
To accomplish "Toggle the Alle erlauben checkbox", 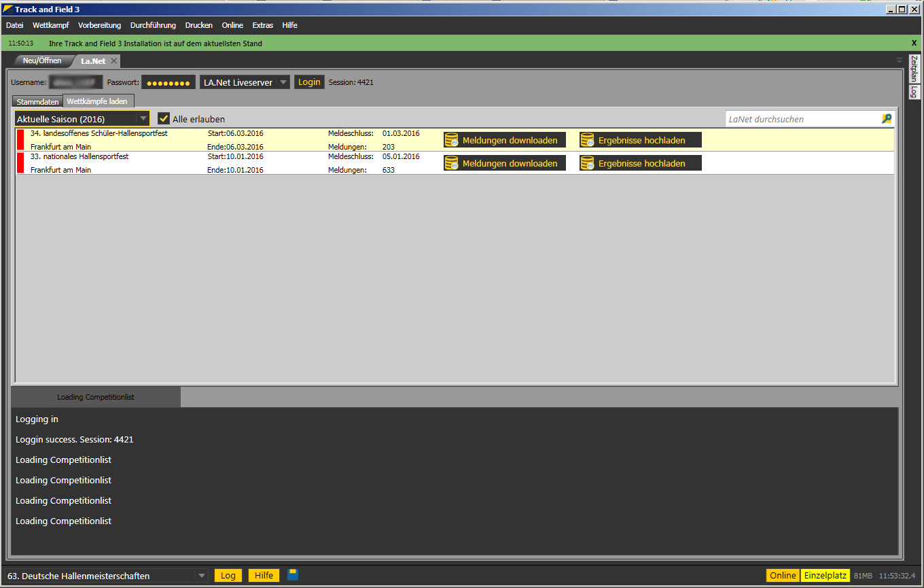I will pos(164,118).
